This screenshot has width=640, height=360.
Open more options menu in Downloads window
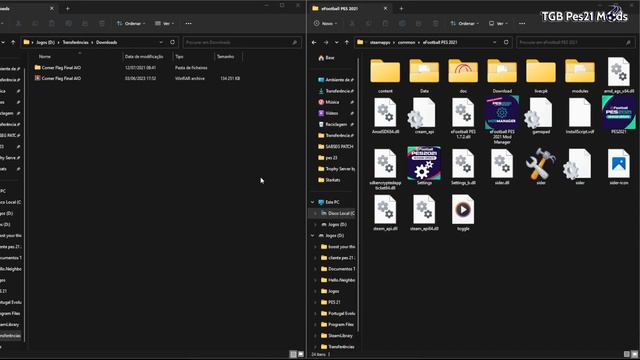pyautogui.click(x=189, y=24)
